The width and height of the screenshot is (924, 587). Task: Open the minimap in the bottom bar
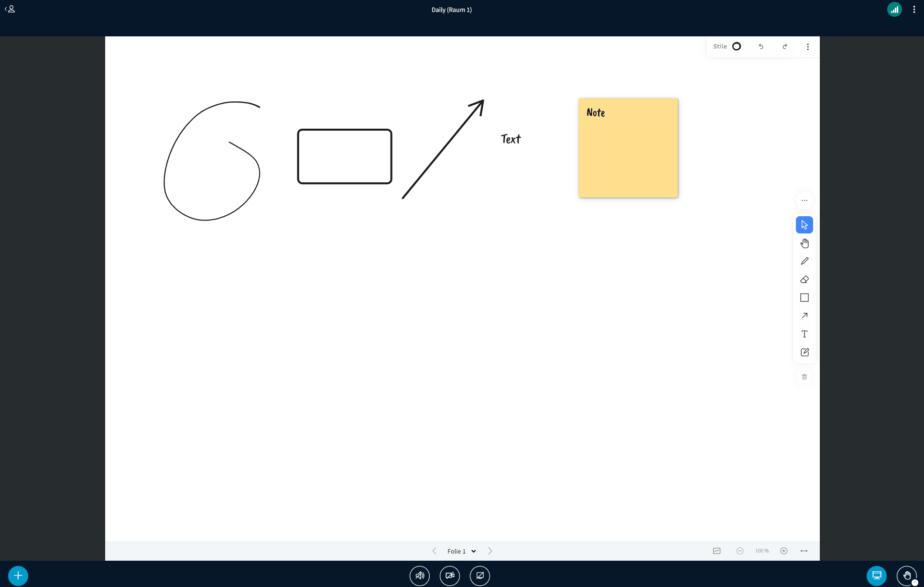pos(716,551)
